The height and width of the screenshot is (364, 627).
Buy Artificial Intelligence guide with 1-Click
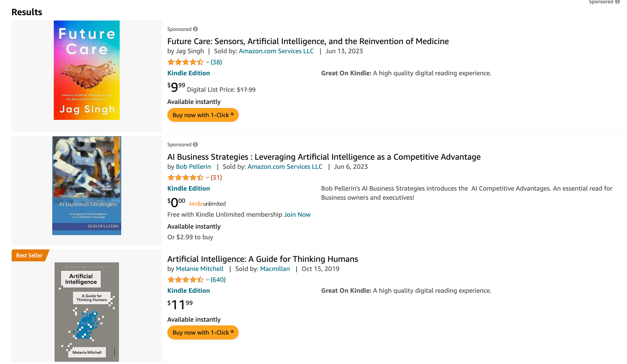coord(203,332)
